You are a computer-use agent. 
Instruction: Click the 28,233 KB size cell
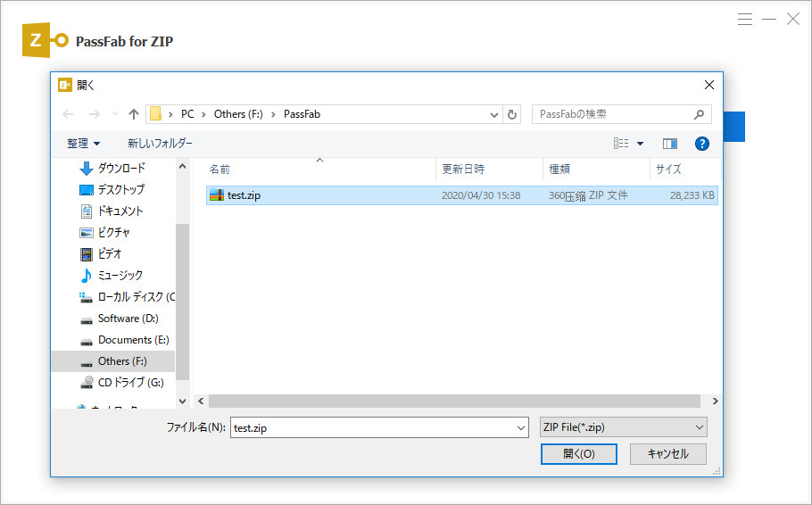(x=692, y=195)
